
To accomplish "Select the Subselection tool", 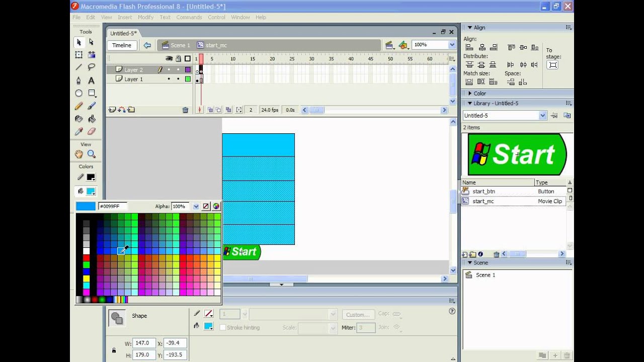I will (x=92, y=42).
